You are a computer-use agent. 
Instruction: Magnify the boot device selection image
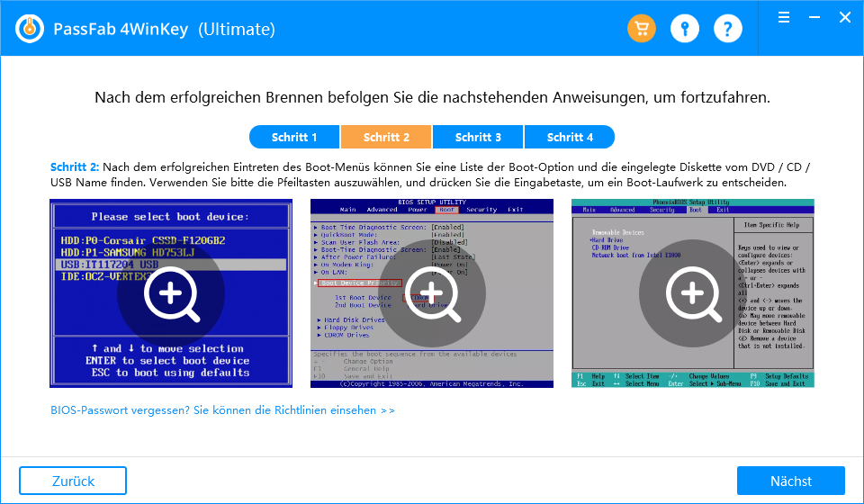coord(171,293)
